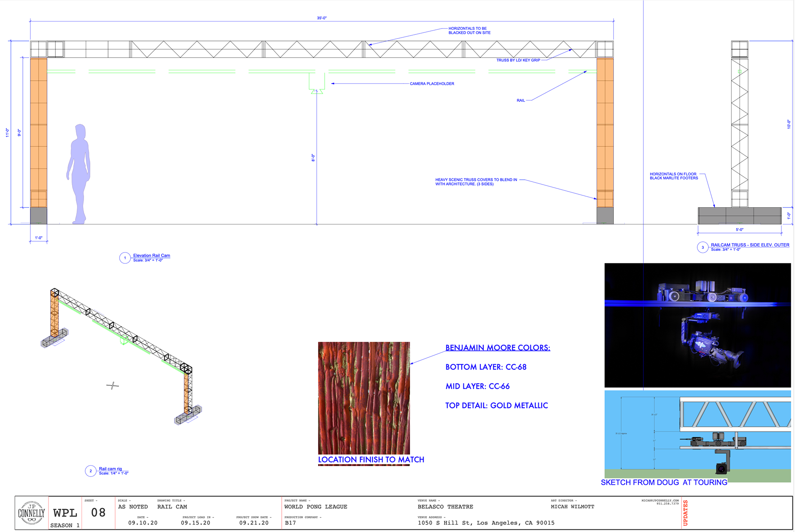Open the Sketch from Doug truss image
Screen dimensions: 795x532
tap(697, 435)
